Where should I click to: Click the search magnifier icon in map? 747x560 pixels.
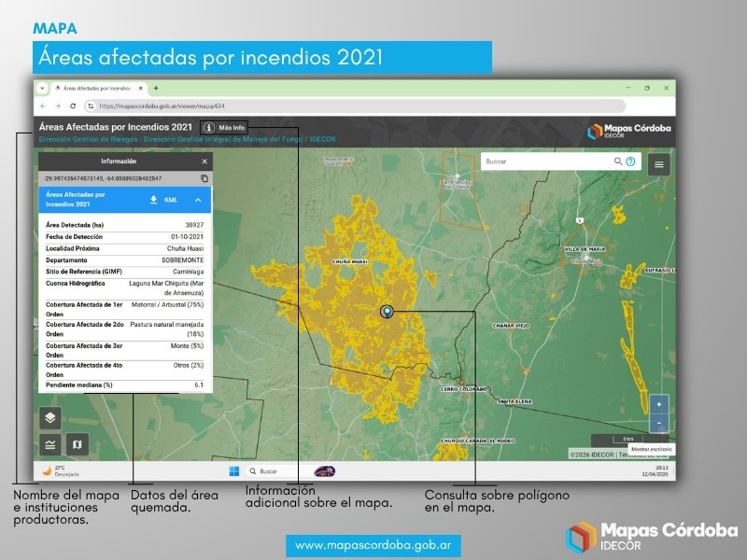pyautogui.click(x=617, y=161)
